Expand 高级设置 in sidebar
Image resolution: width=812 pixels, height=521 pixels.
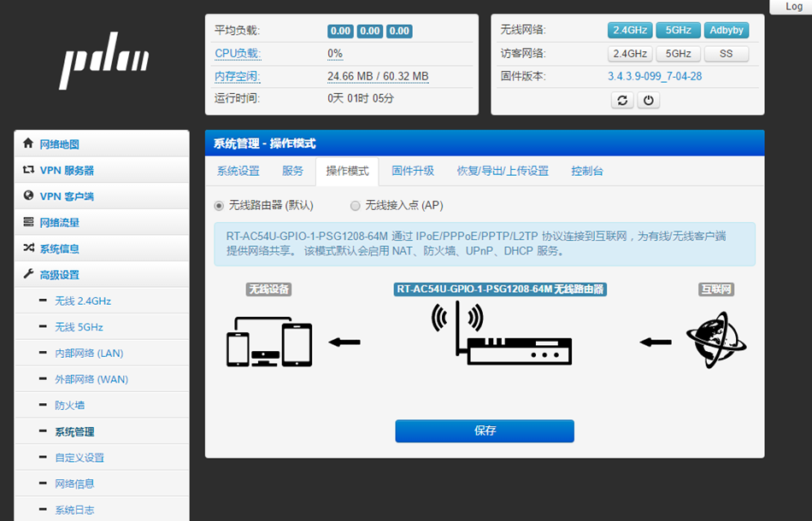102,275
